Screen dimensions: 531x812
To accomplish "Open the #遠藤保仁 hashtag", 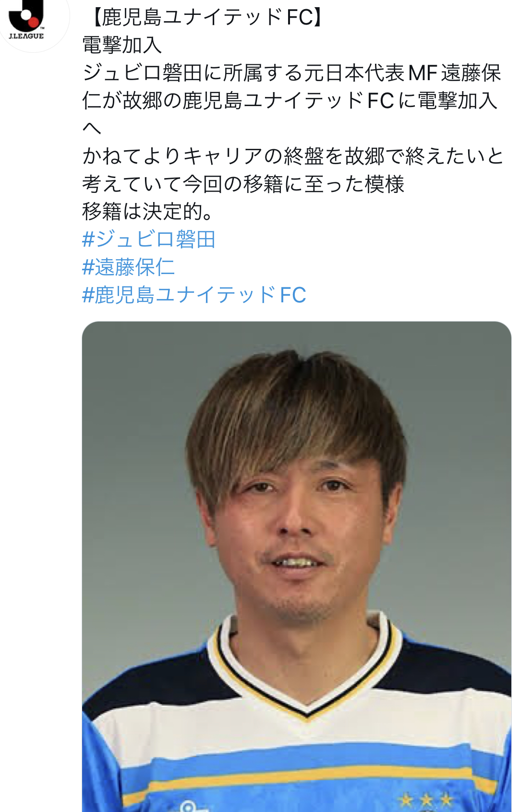I will tap(129, 267).
